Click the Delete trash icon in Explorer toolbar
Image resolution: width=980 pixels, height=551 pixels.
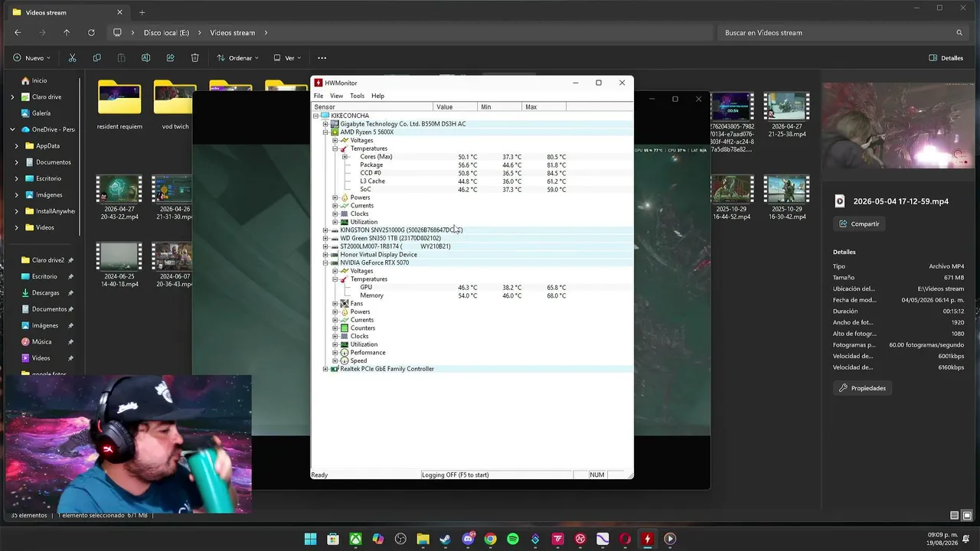(x=194, y=58)
